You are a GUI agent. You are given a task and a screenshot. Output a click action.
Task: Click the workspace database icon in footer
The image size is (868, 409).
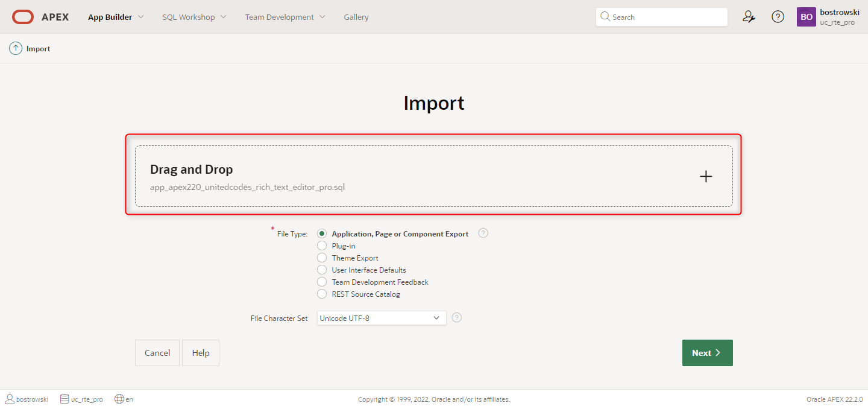pos(64,399)
